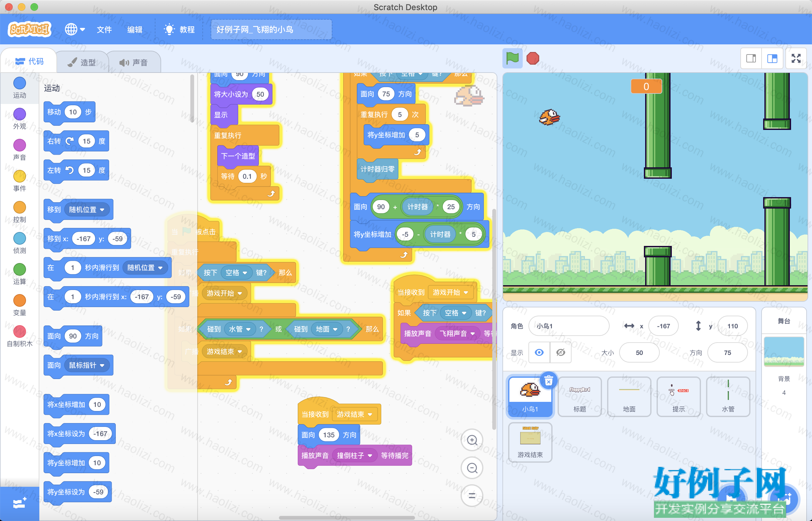Open 水管 dropdown in 碰到 block
812x521 pixels.
pos(240,329)
